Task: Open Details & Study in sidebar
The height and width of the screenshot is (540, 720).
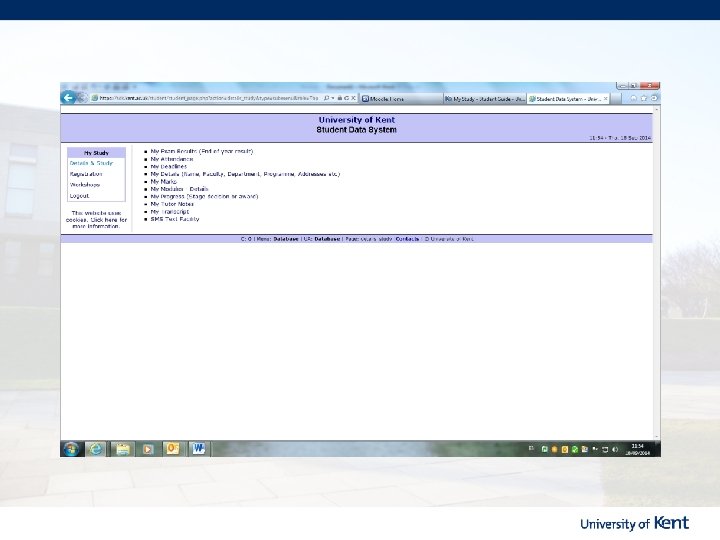Action: point(91,163)
